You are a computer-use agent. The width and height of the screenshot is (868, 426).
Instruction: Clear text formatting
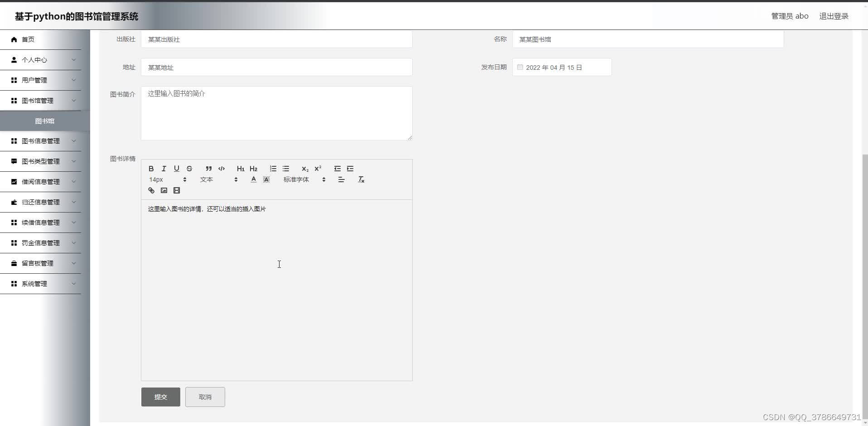pyautogui.click(x=361, y=179)
